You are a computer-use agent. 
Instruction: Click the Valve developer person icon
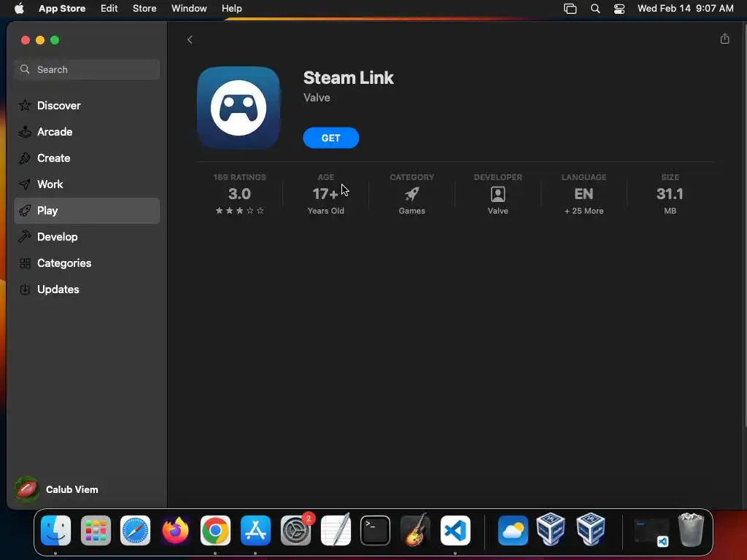pos(498,194)
